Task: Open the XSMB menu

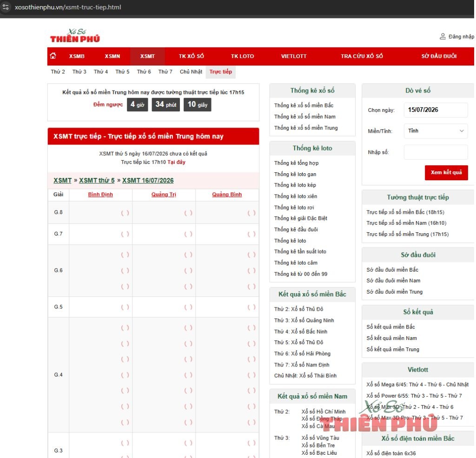Action: click(x=77, y=56)
